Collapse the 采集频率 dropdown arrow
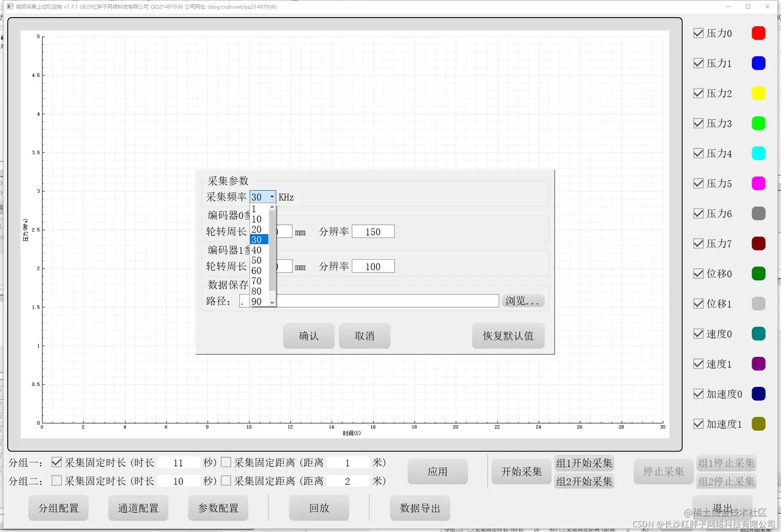This screenshot has width=781, height=532. (271, 196)
